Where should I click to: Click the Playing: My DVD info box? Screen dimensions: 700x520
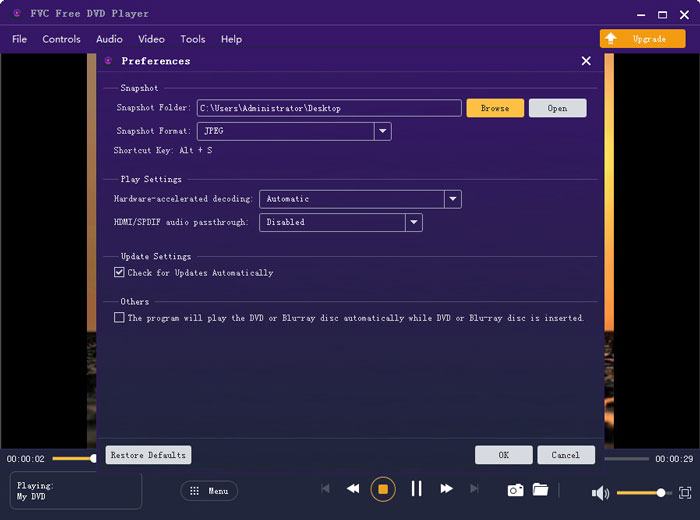[75, 491]
